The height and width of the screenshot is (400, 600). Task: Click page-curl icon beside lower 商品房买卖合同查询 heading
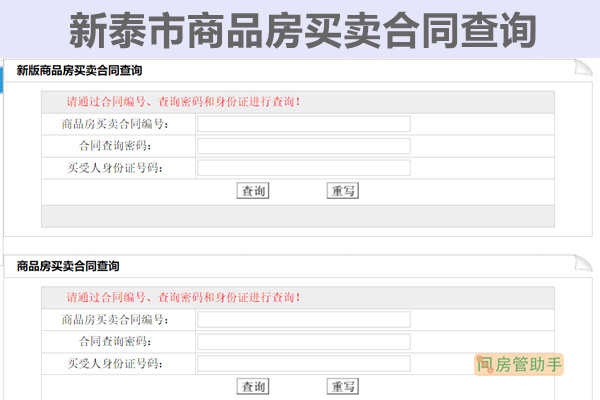coord(583,264)
